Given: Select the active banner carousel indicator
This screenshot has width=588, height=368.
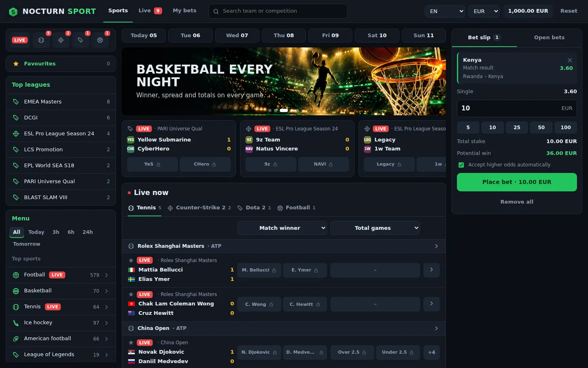Looking at the screenshot, I should (284, 110).
